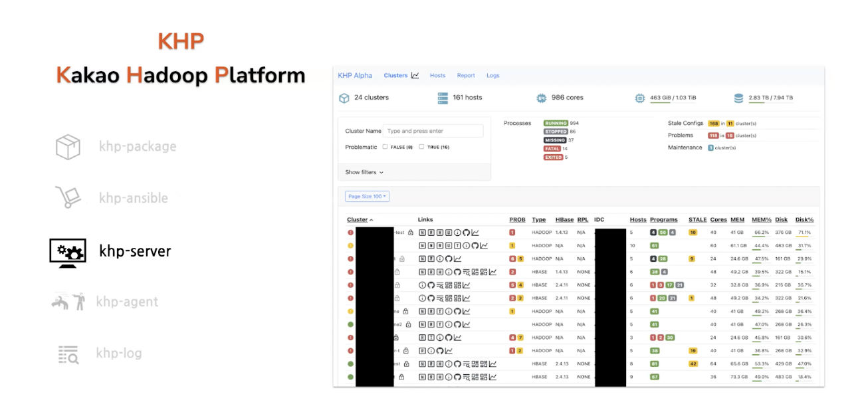Click the 168 Stale Configs badge

(x=714, y=124)
